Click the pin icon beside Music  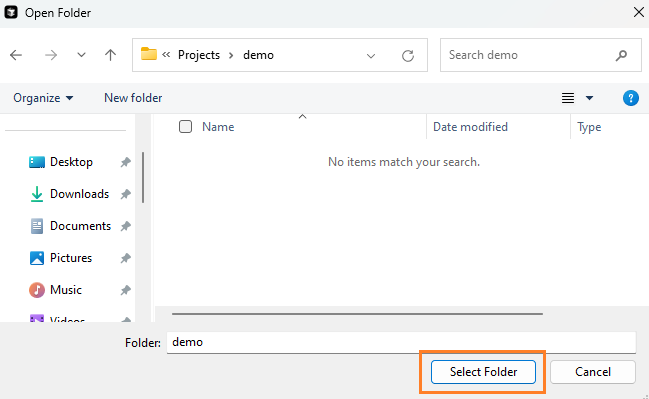click(x=125, y=290)
